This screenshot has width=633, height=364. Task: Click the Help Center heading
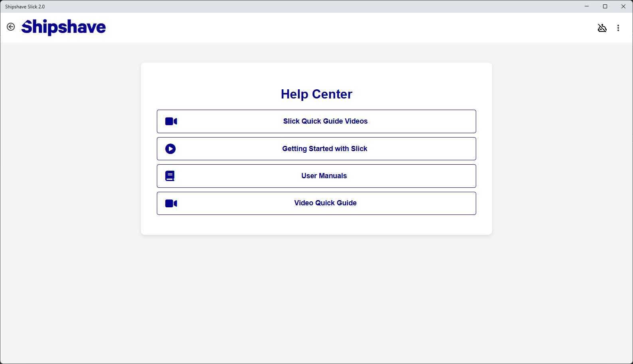coord(316,94)
